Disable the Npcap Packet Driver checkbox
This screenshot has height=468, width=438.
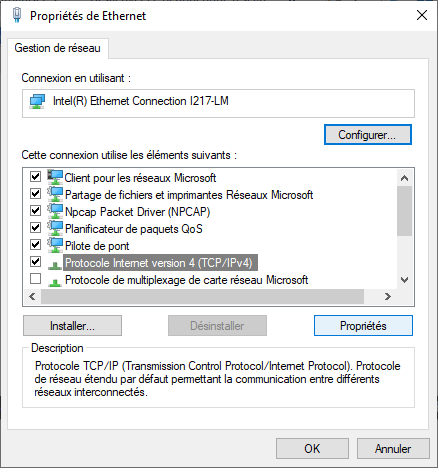[36, 210]
